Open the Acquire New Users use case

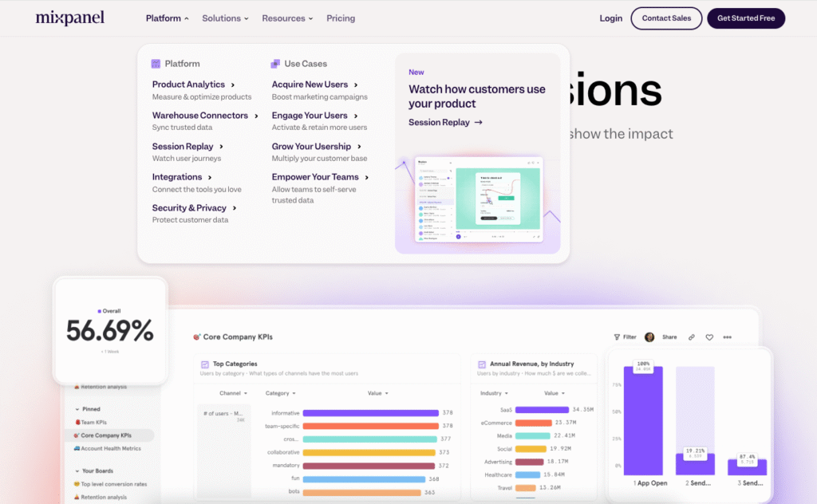[314, 85]
